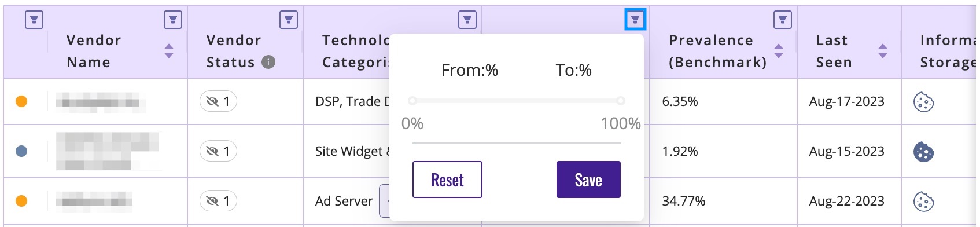The width and height of the screenshot is (980, 227).
Task: Click filled cookie icon in Aug-15-2023 row
Action: pos(924,152)
